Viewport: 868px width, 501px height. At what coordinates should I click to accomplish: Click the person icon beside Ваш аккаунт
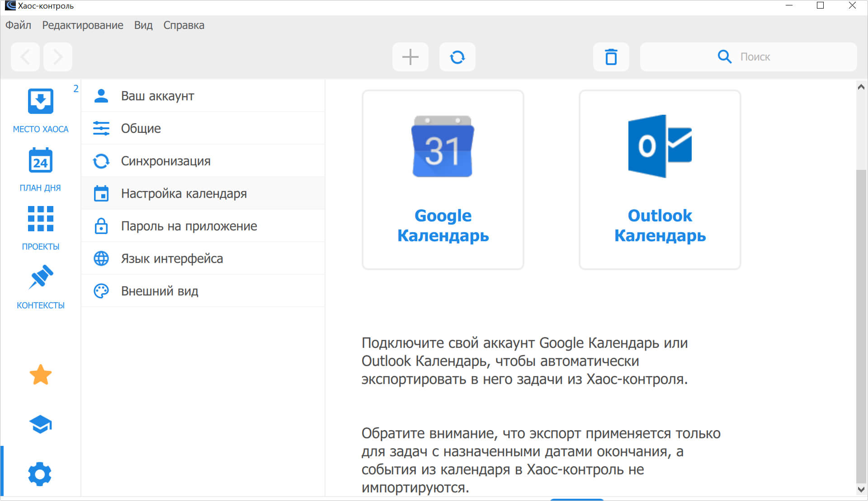coord(101,96)
